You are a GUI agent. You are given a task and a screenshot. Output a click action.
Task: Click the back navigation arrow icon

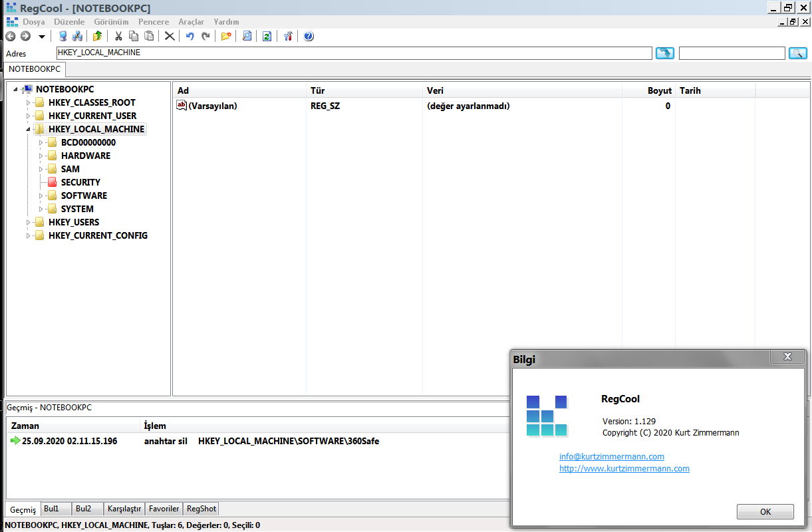10,37
